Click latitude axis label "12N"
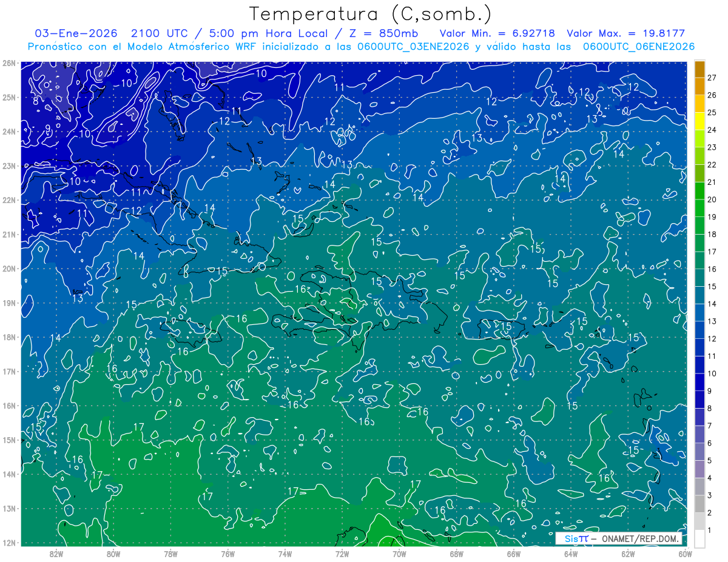 pos(8,543)
